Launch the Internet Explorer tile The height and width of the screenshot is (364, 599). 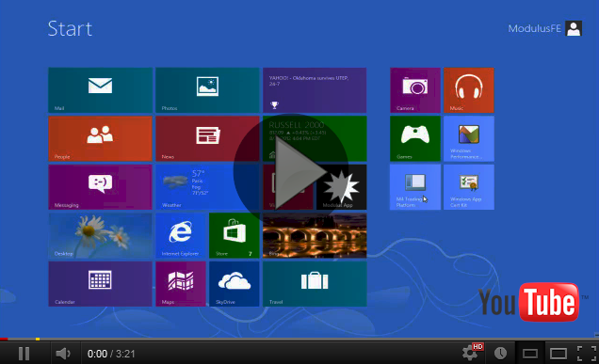[x=181, y=236]
